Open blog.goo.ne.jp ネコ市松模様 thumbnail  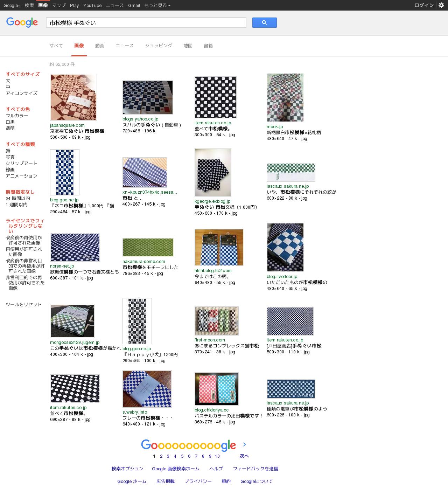pos(65,172)
